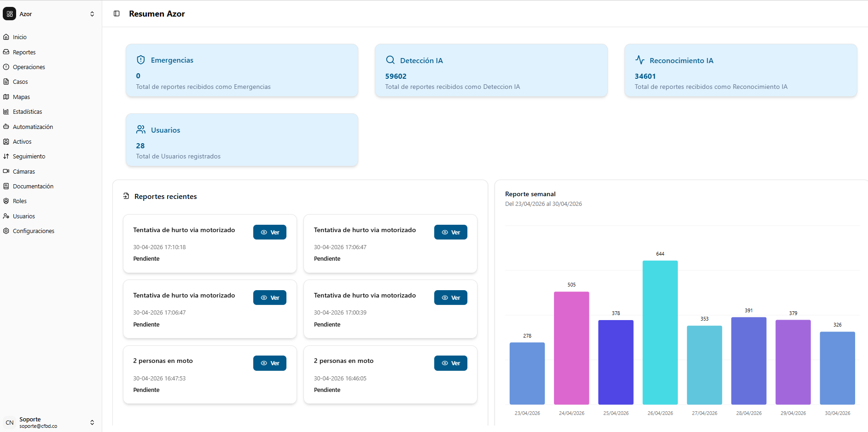Image resolution: width=868 pixels, height=432 pixels.
Task: View report dated 30-04-2026 17:00:39
Action: pyautogui.click(x=451, y=298)
